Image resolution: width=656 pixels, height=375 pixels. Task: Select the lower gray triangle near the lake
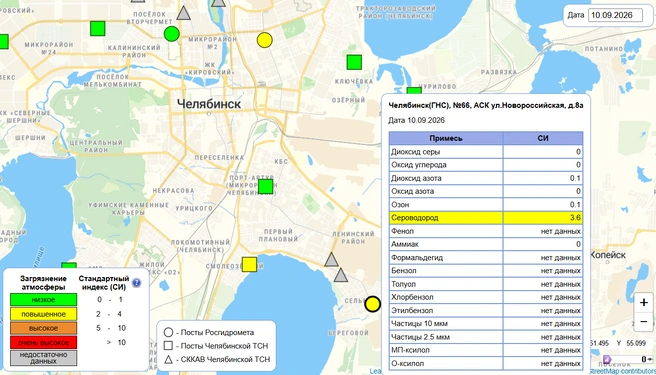click(341, 275)
